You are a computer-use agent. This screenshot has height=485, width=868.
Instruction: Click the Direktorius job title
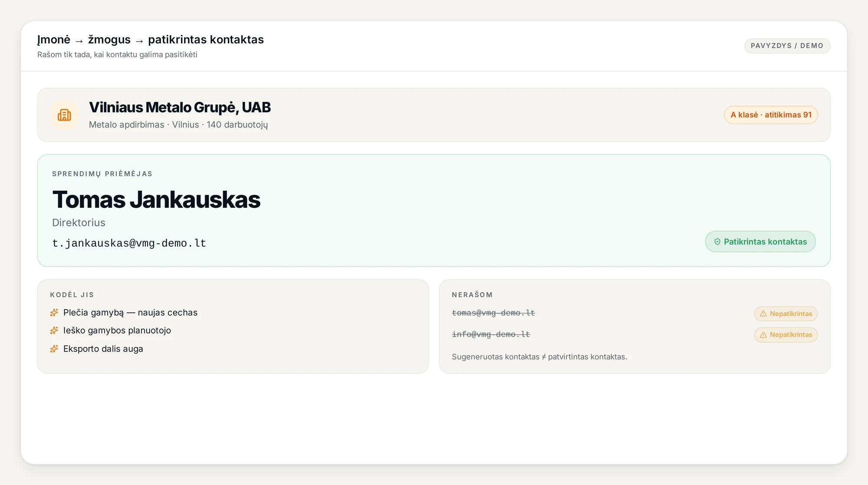click(79, 223)
